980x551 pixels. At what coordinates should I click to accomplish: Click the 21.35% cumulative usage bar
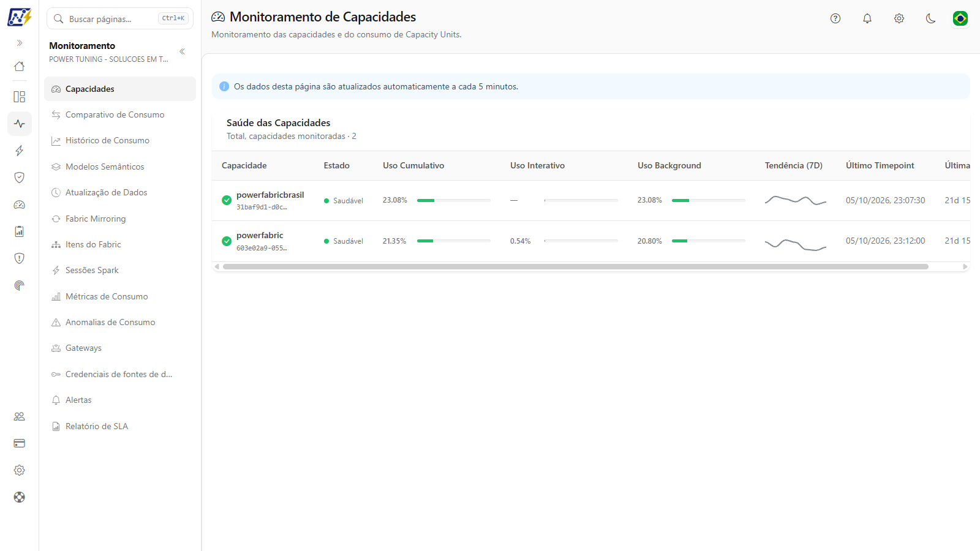pos(454,241)
